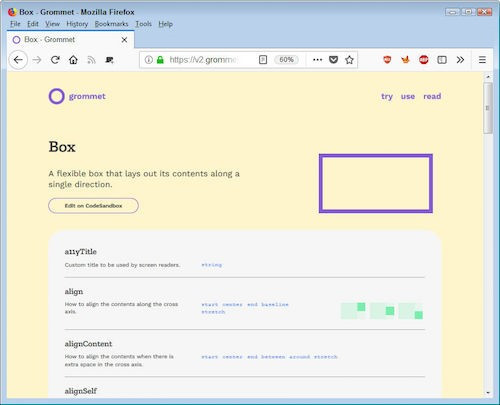Click the first align example thumbnail
The image size is (500, 405).
click(x=353, y=311)
